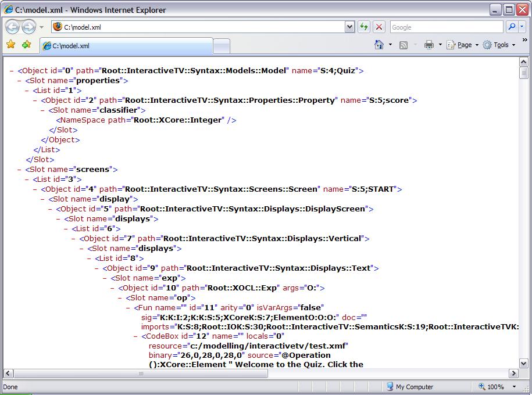Open the search provider options dropdown
The width and height of the screenshot is (532, 395).
(522, 27)
